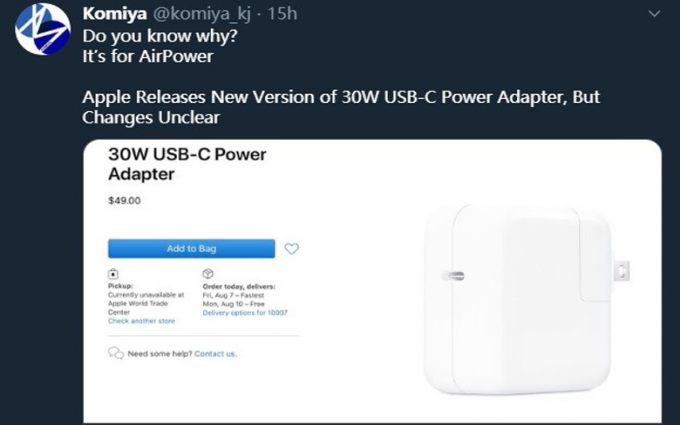The image size is (680, 425).
Task: Click the wall plug prongs on the adapter
Action: 621,271
